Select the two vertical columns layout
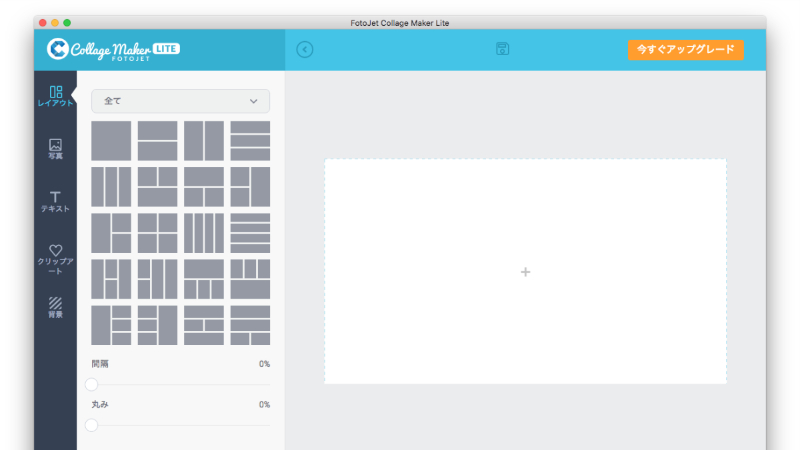800x450 pixels. (x=204, y=141)
